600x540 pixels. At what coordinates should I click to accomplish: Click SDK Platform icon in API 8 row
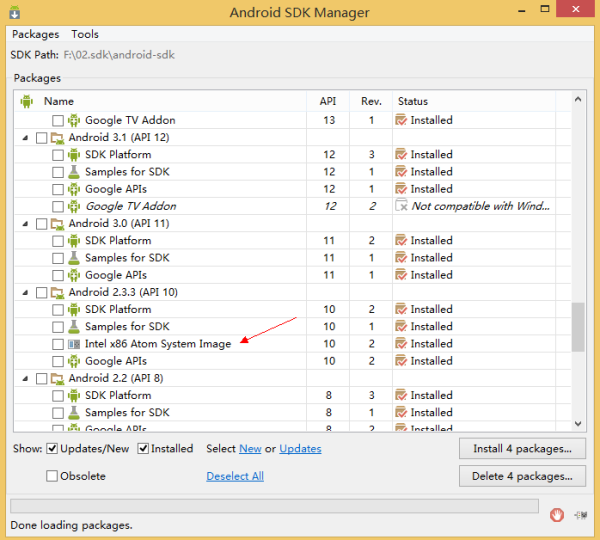pos(74,396)
